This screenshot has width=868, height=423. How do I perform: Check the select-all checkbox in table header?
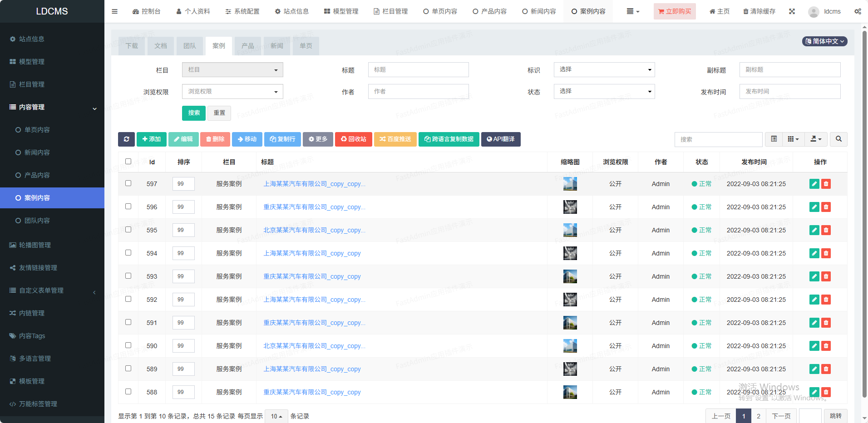click(x=128, y=162)
